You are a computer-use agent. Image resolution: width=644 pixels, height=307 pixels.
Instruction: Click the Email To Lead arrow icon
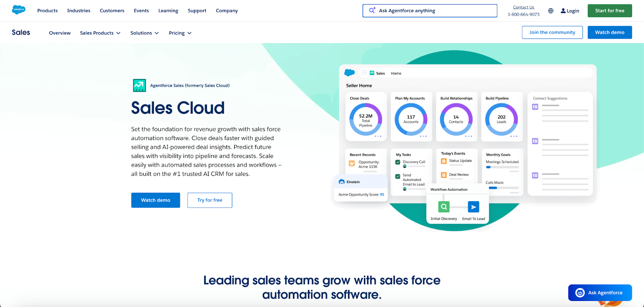click(473, 207)
